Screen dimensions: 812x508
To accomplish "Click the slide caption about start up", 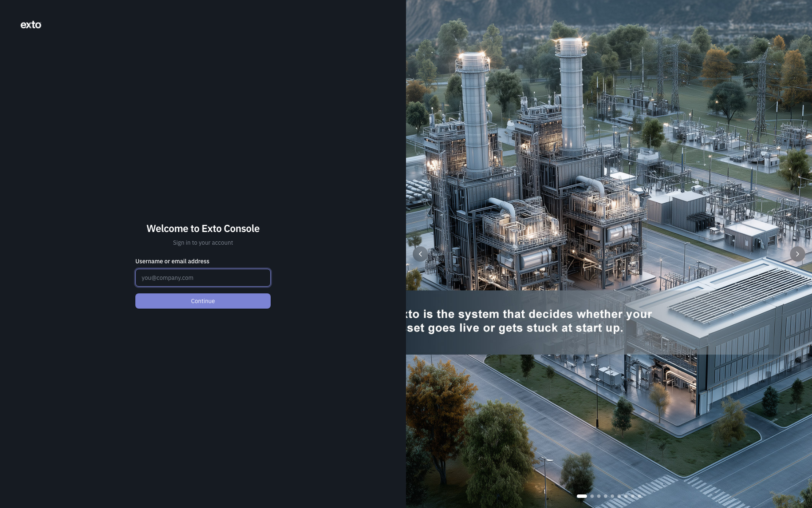I will [529, 321].
